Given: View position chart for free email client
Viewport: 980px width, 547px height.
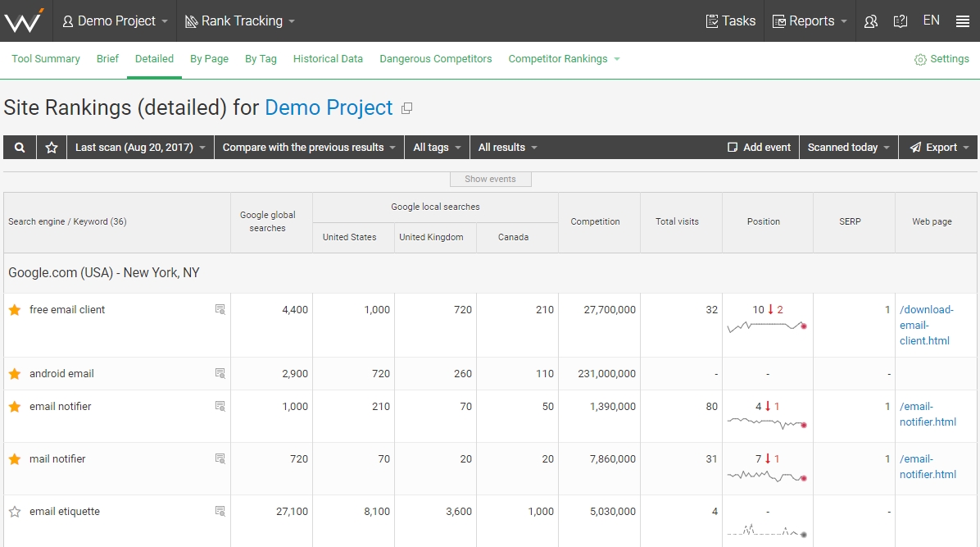Looking at the screenshot, I should [x=767, y=326].
